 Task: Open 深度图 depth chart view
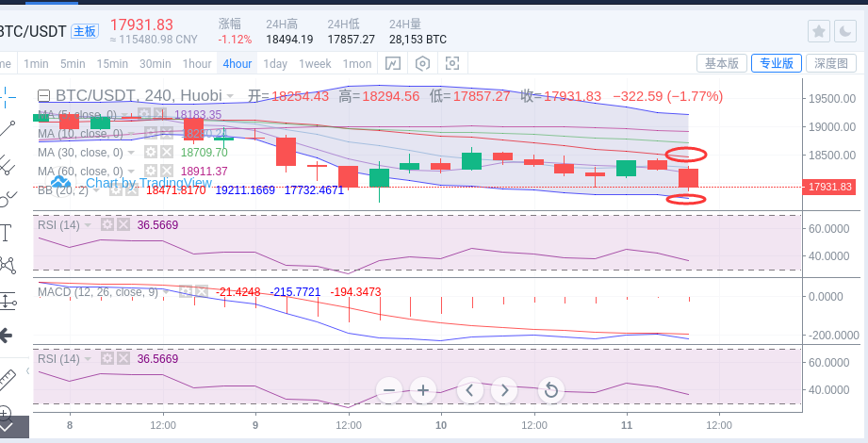tap(831, 63)
